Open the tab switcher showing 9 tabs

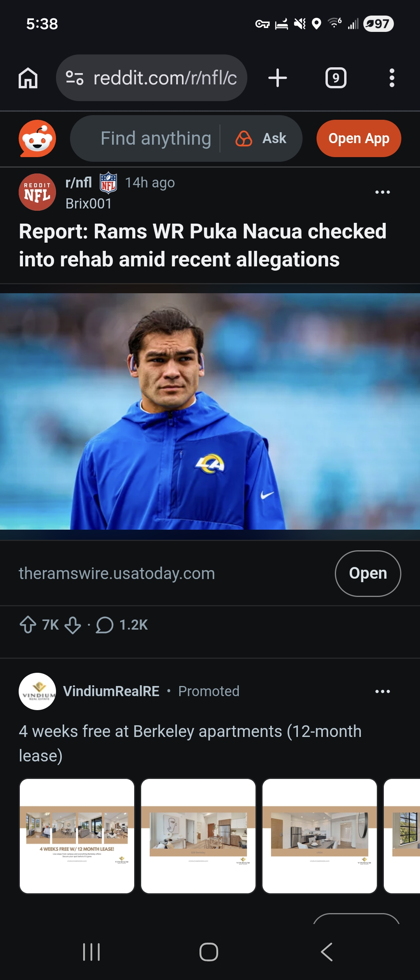pos(336,78)
